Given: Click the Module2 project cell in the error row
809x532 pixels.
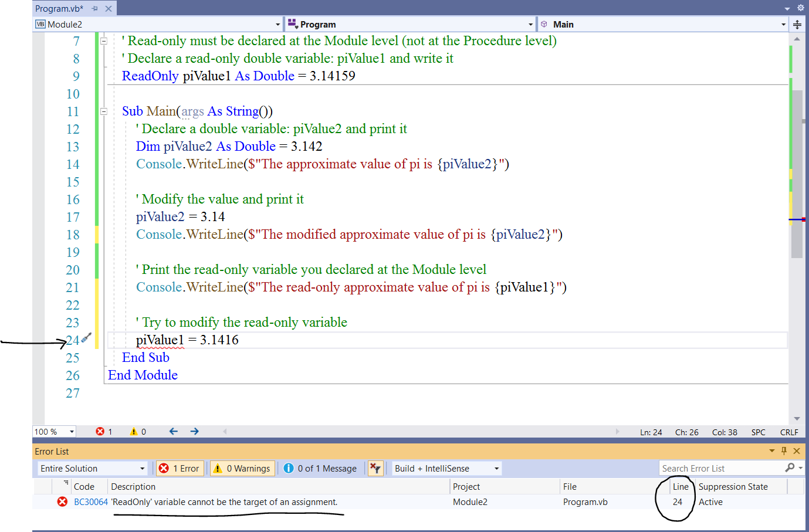Looking at the screenshot, I should pos(470,502).
